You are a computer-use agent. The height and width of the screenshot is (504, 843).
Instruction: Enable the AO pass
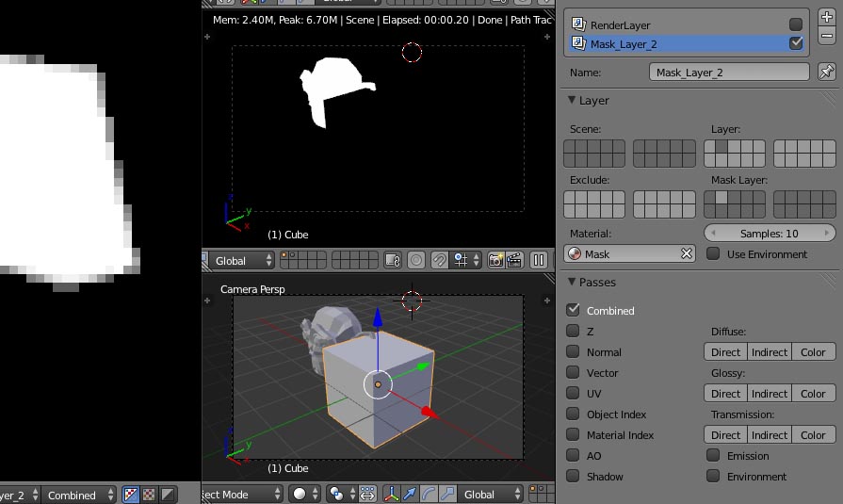tap(573, 455)
